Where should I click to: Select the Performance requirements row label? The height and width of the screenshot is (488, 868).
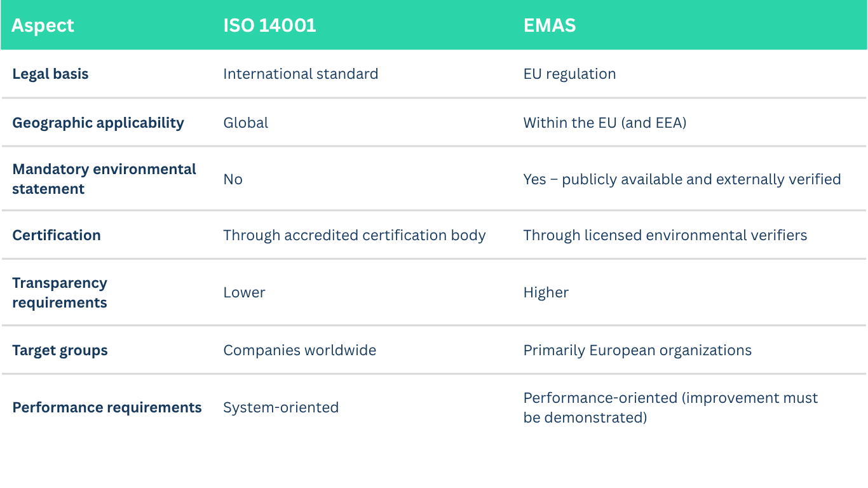click(x=107, y=407)
